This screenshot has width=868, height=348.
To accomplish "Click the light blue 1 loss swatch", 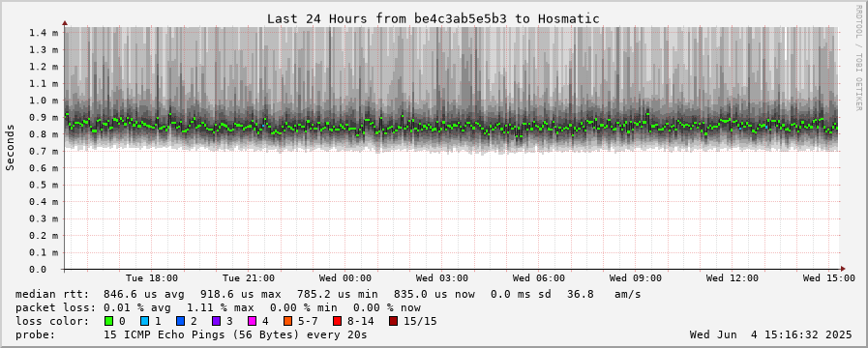I will point(144,321).
